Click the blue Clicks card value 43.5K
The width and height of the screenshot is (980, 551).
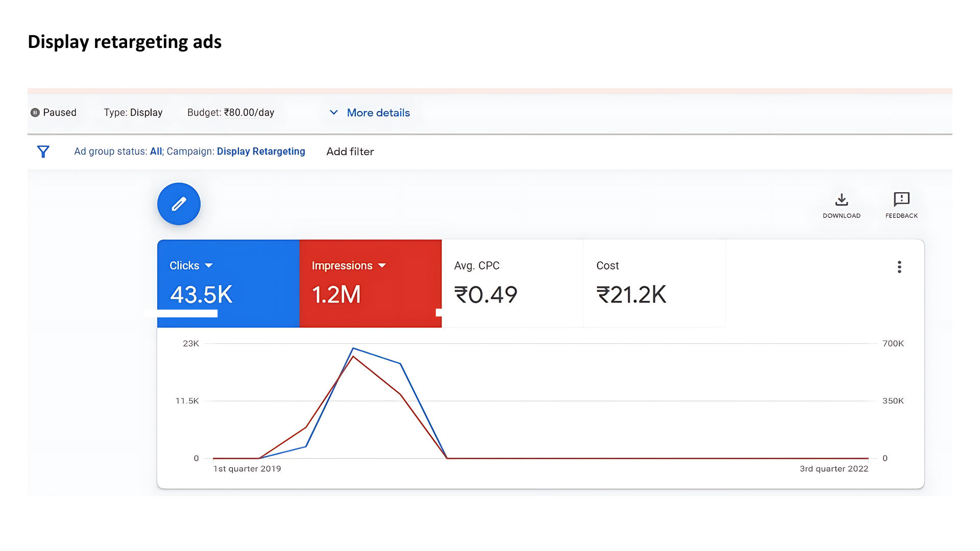click(201, 294)
